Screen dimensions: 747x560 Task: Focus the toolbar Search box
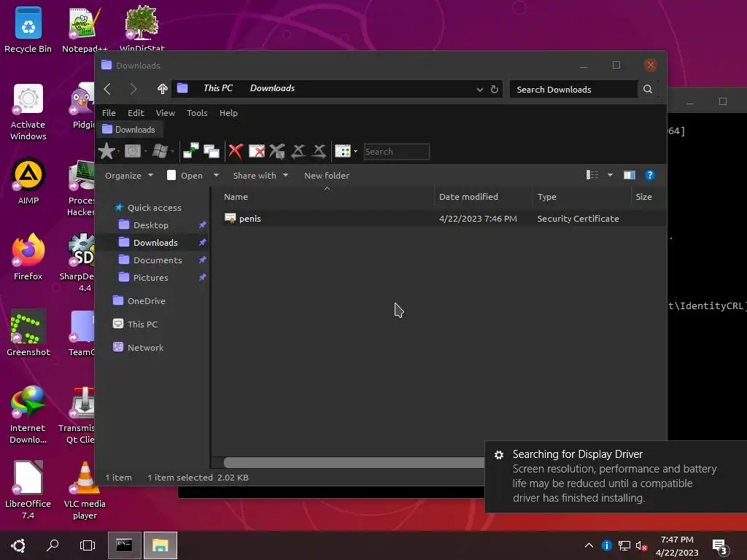pyautogui.click(x=396, y=152)
